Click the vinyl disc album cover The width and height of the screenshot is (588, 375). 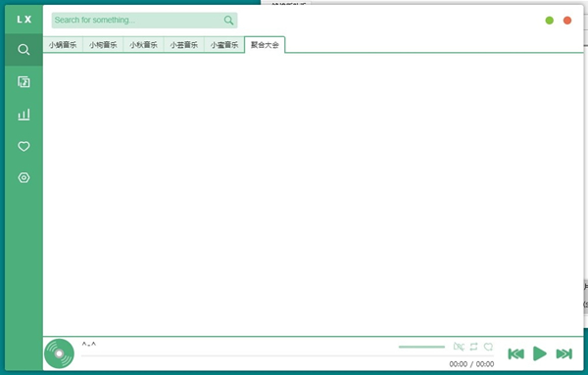coord(59,353)
